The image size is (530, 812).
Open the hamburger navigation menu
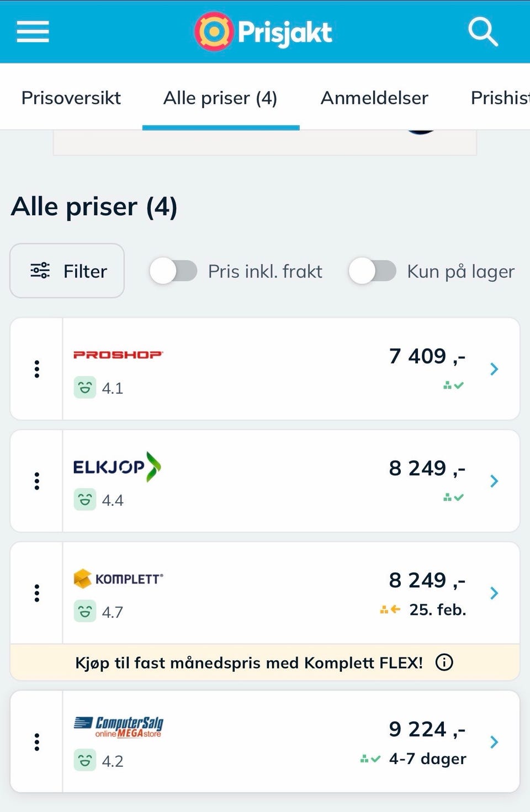pyautogui.click(x=33, y=31)
